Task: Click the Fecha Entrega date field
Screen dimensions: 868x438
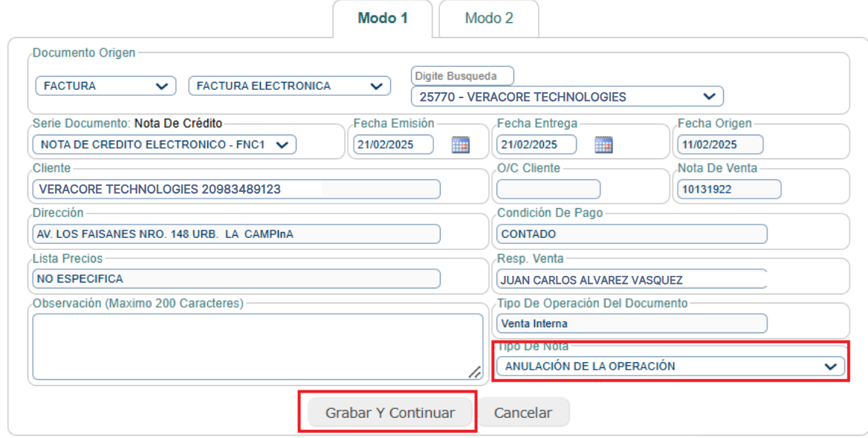Action: pyautogui.click(x=537, y=144)
